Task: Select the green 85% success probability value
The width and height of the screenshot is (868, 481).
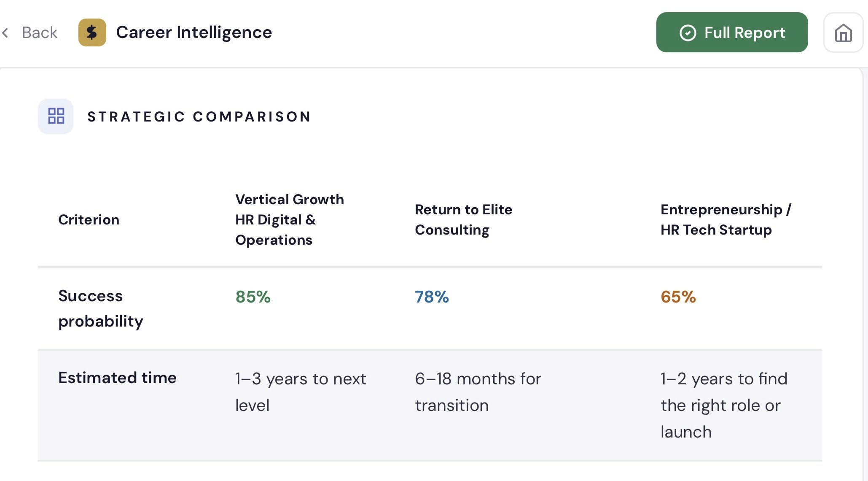Action: [253, 297]
